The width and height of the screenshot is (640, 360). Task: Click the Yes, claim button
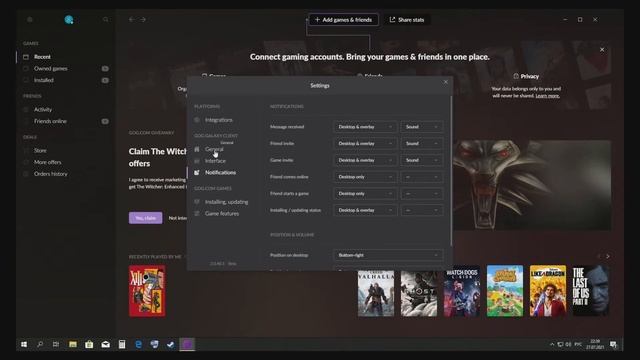tap(145, 218)
